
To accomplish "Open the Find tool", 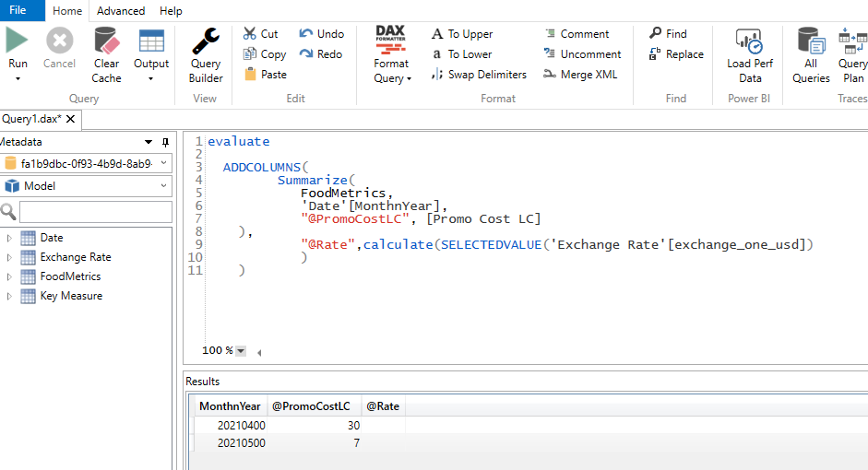I will click(668, 34).
